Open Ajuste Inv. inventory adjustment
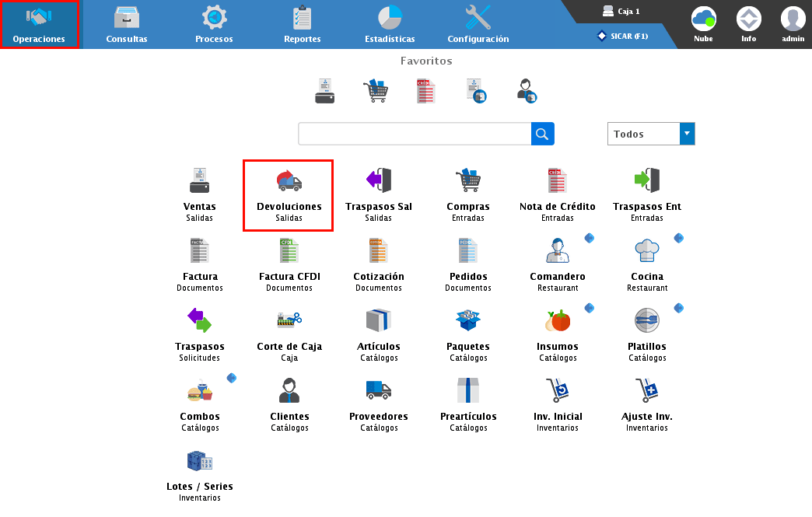Image resolution: width=812 pixels, height=517 pixels. pyautogui.click(x=646, y=389)
